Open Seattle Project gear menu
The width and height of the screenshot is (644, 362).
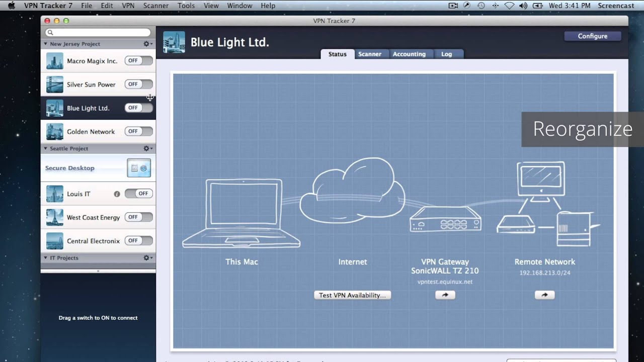click(x=148, y=149)
